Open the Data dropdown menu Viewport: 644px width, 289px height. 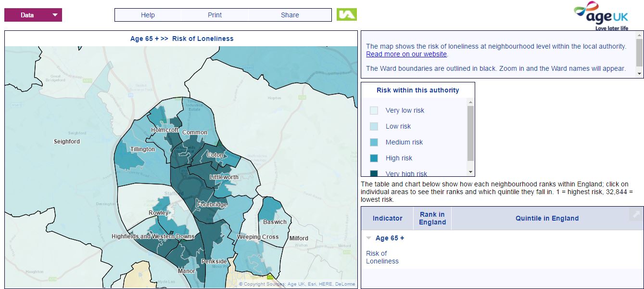[x=33, y=15]
